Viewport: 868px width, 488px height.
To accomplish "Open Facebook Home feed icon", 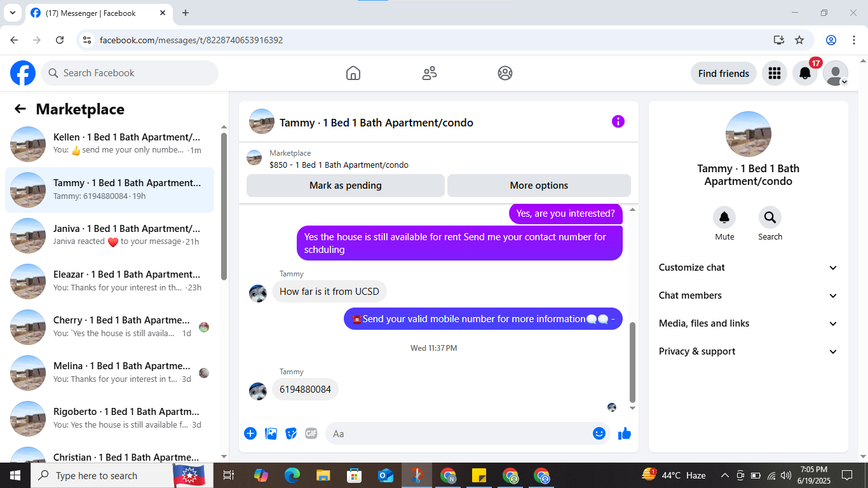I will point(353,73).
